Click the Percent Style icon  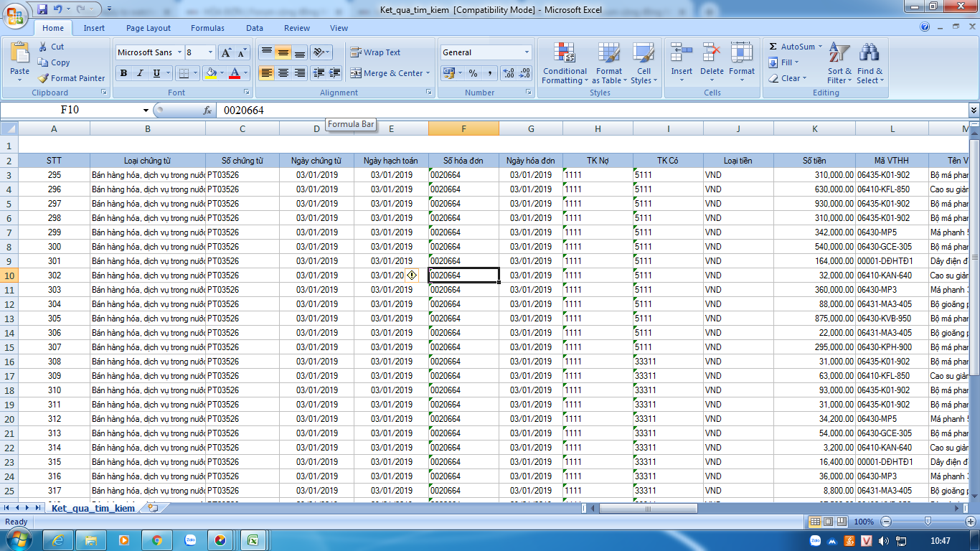[x=473, y=73]
